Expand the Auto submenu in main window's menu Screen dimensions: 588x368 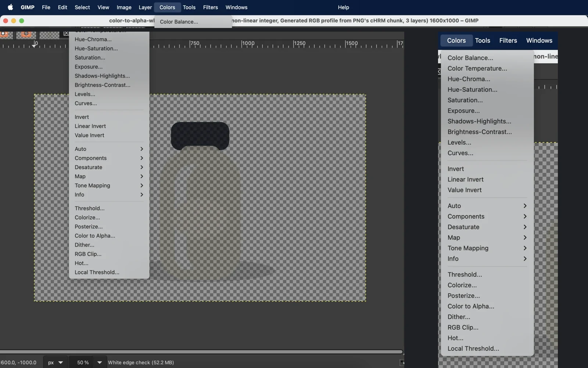tap(109, 149)
